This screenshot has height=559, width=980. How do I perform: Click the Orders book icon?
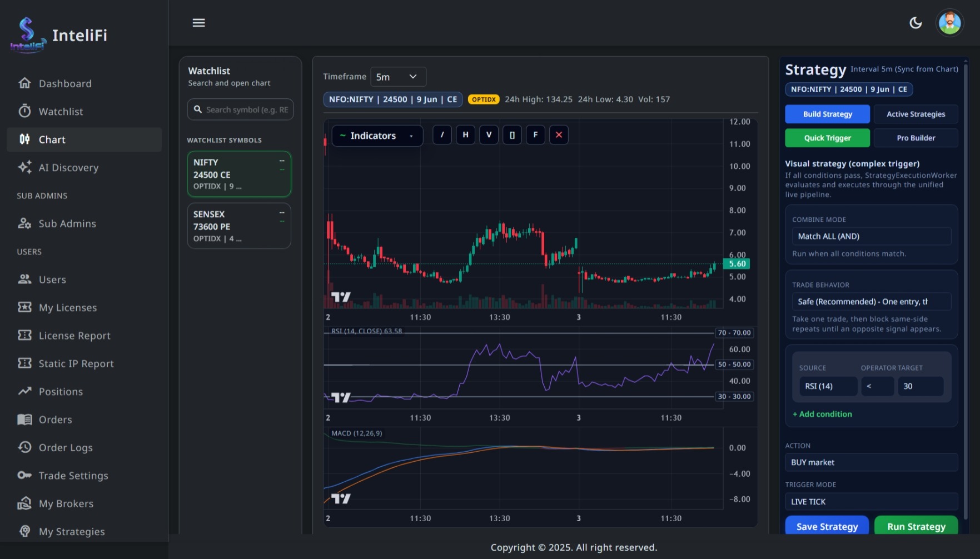[x=24, y=420]
